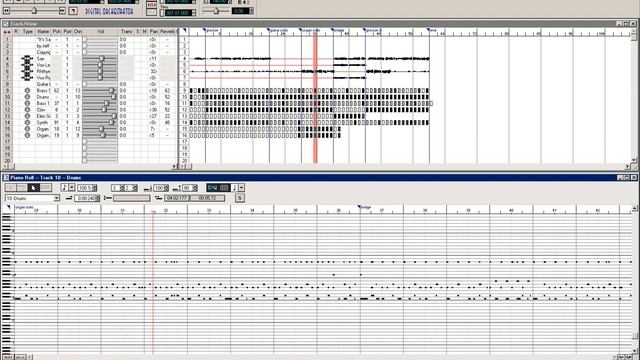Toggle mute on the Synth track

pyautogui.click(x=144, y=122)
